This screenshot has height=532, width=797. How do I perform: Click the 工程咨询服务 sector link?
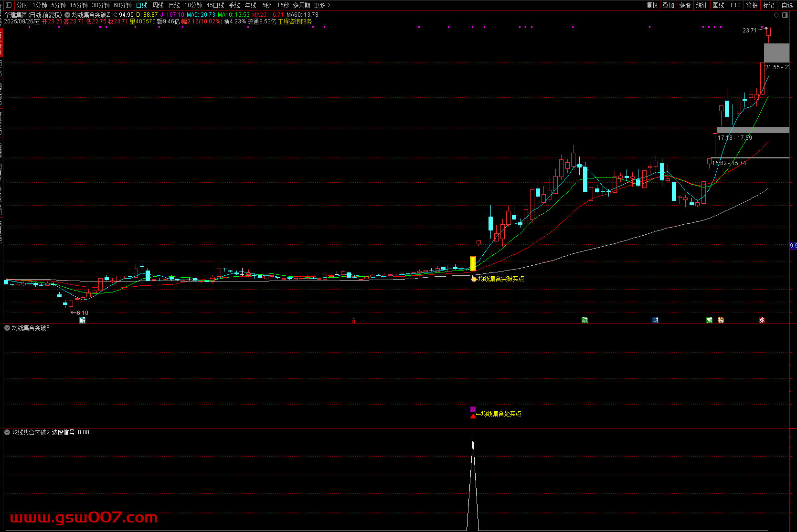(x=295, y=21)
